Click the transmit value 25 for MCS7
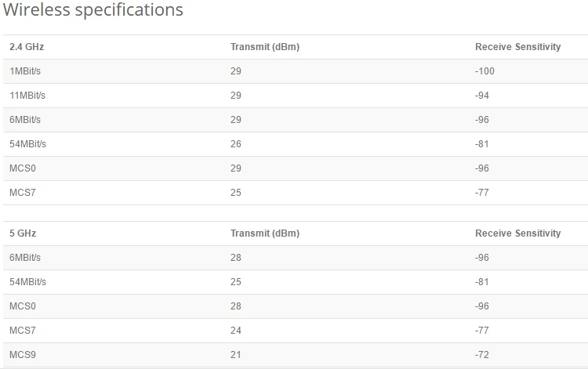The height and width of the screenshot is (369, 588). tap(236, 193)
